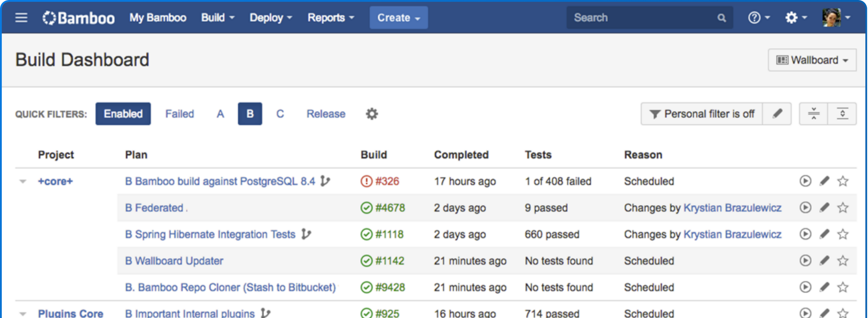Open the hamburger sidebar menu
The image size is (868, 318).
[21, 18]
